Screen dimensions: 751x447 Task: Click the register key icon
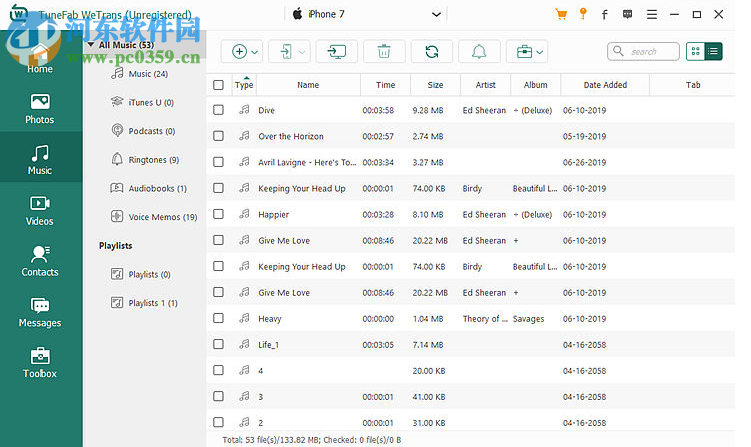[583, 14]
